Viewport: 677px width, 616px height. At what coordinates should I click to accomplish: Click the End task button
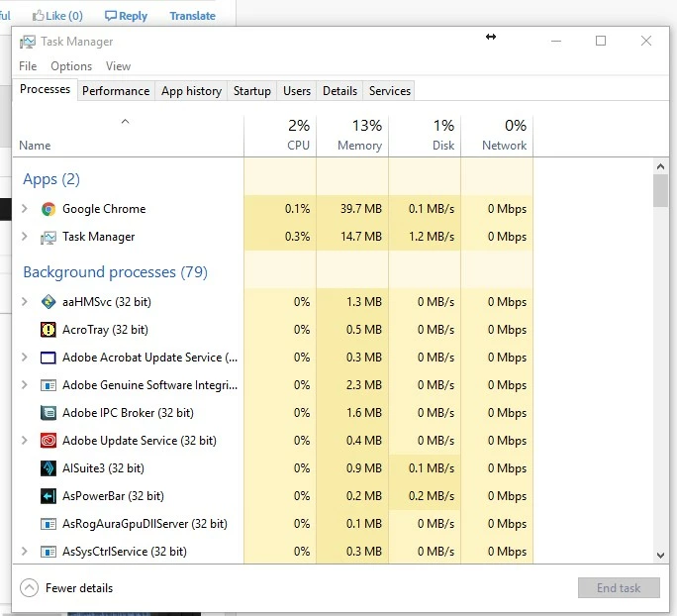click(x=619, y=588)
